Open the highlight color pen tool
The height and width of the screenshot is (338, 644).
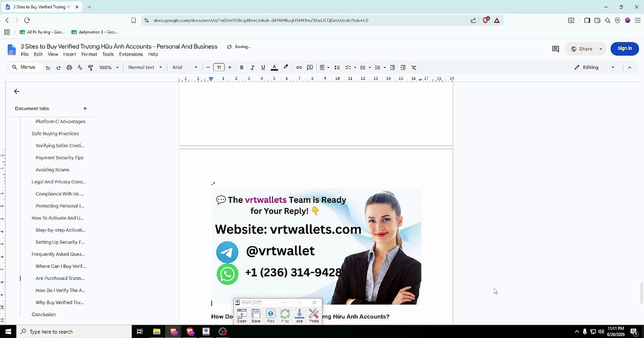tap(286, 68)
